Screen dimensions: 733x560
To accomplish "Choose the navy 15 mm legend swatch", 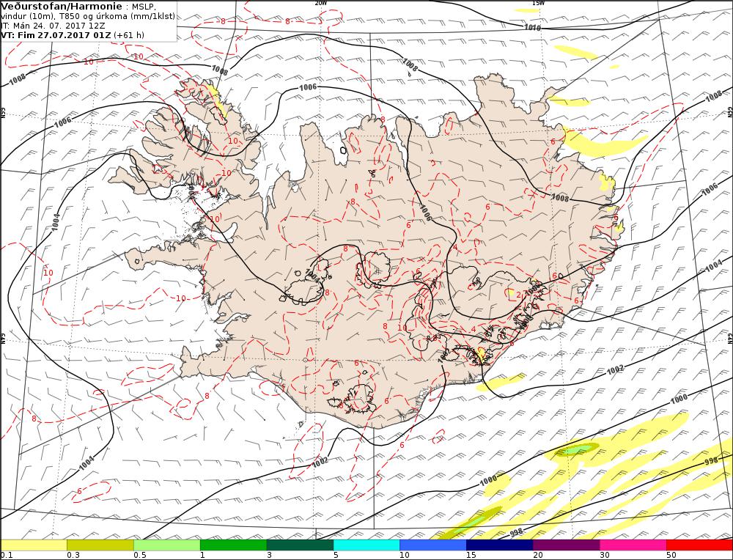I will click(500, 545).
